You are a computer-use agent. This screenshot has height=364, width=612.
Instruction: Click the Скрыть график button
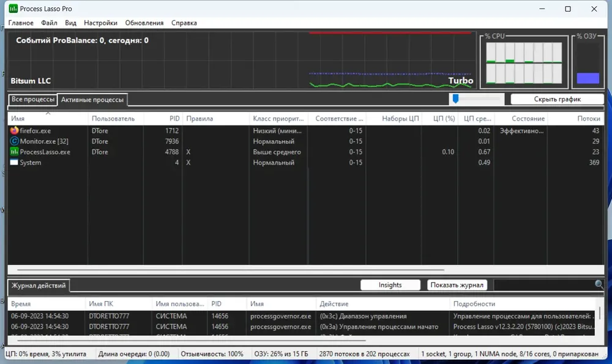(557, 99)
